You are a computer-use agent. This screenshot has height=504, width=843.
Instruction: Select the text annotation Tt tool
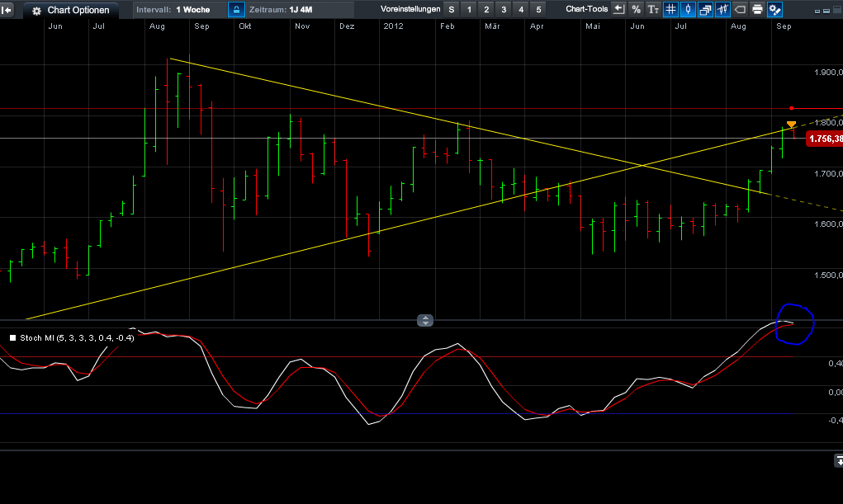(x=653, y=9)
